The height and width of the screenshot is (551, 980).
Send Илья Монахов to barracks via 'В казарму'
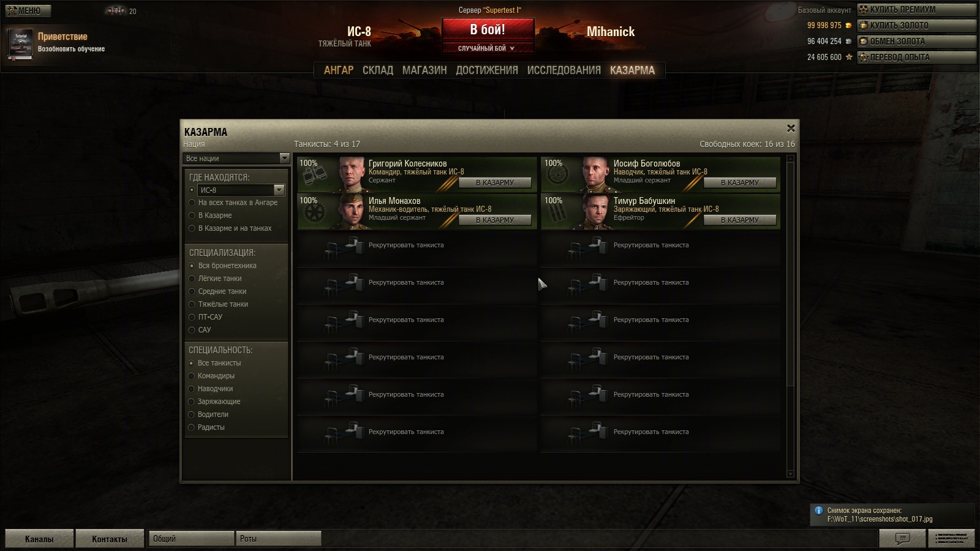point(495,220)
